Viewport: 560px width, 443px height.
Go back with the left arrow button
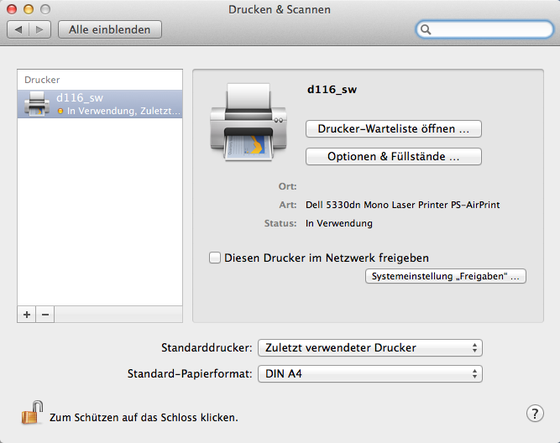18,29
